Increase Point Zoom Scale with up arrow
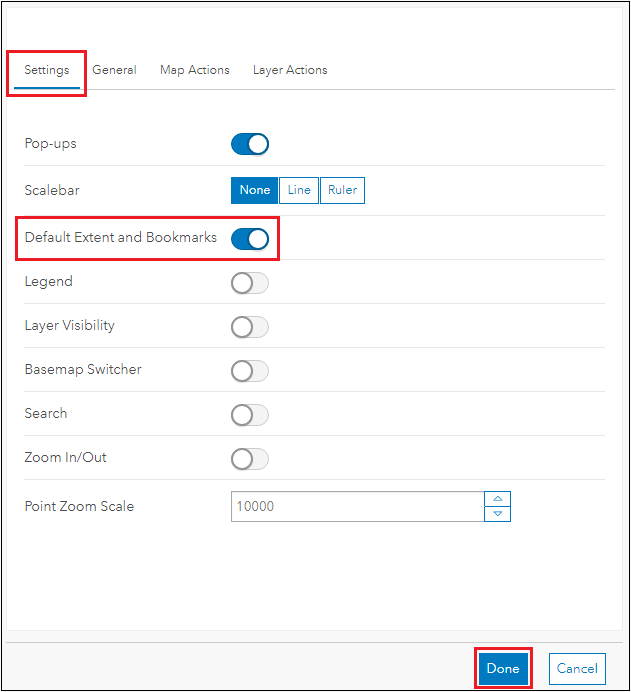The width and height of the screenshot is (631, 692). coord(497,499)
